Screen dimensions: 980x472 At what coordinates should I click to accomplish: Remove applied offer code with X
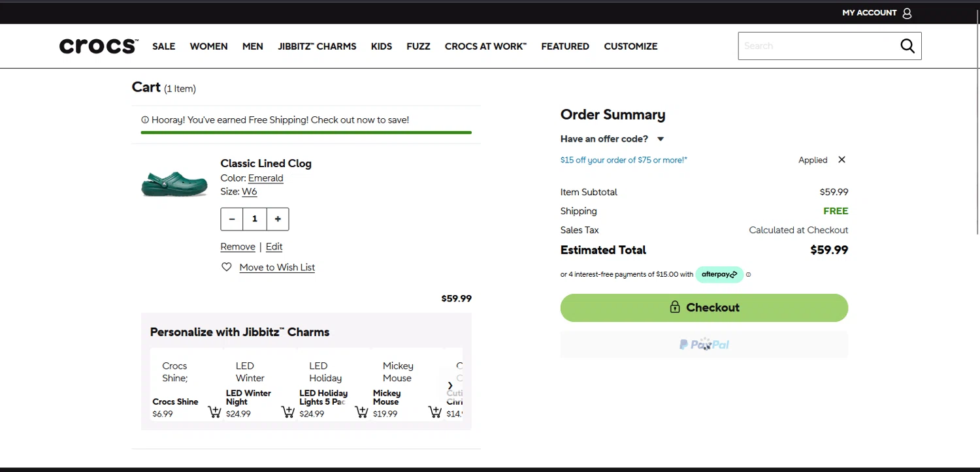point(841,159)
